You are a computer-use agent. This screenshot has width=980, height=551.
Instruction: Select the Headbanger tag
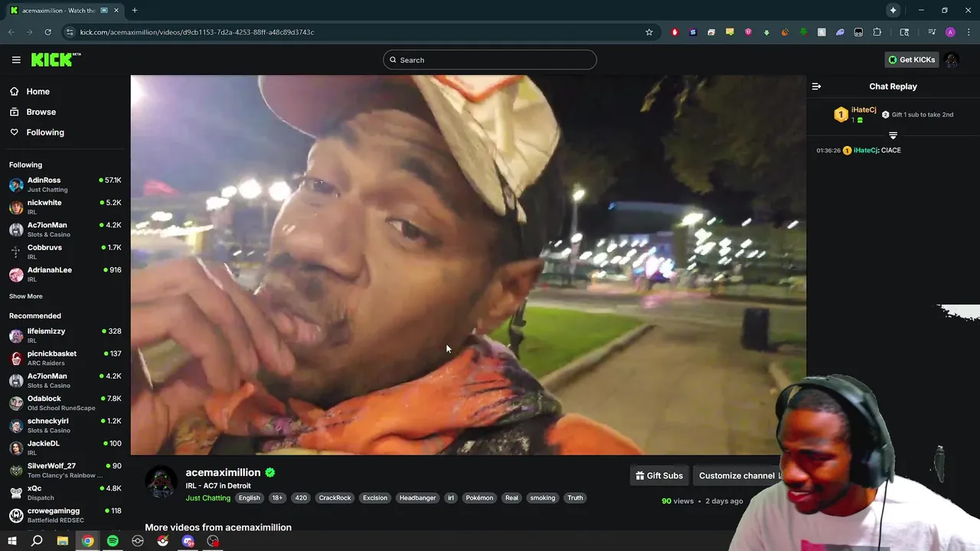pos(417,497)
